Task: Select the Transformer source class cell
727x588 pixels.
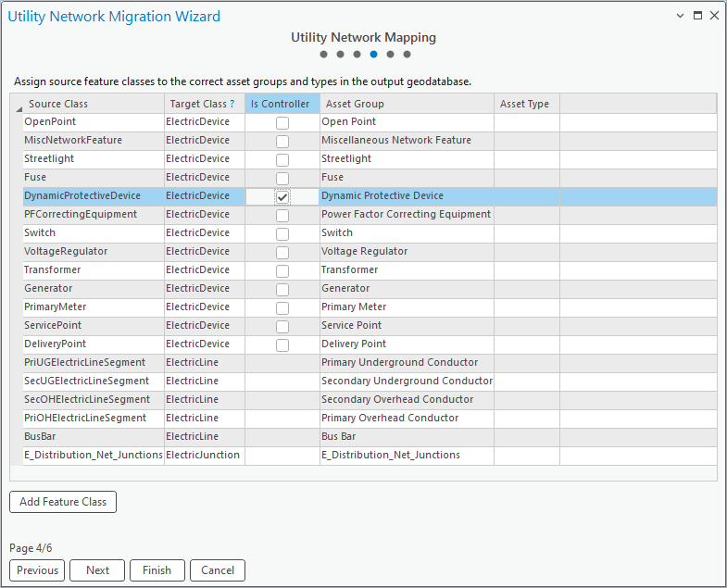Action: click(94, 270)
